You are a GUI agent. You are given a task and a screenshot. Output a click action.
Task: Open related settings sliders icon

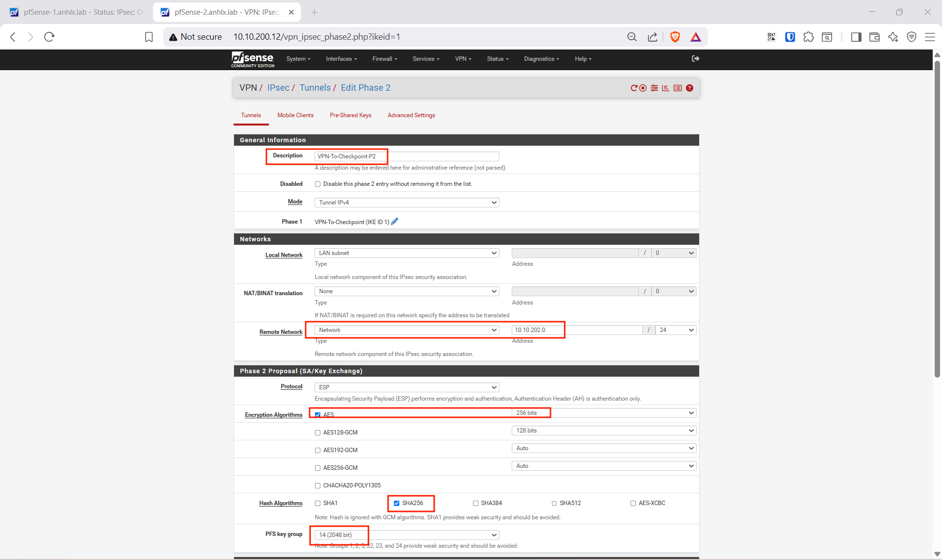(x=654, y=88)
